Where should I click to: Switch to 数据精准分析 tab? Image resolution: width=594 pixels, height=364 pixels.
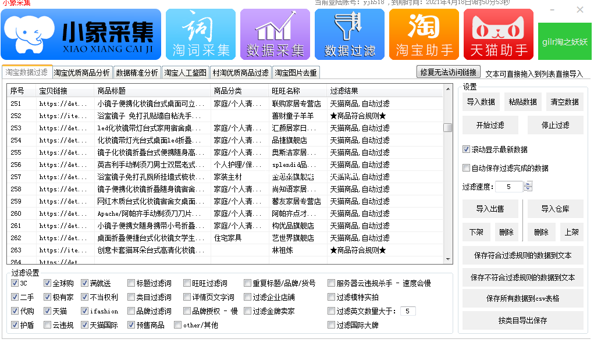coord(137,73)
